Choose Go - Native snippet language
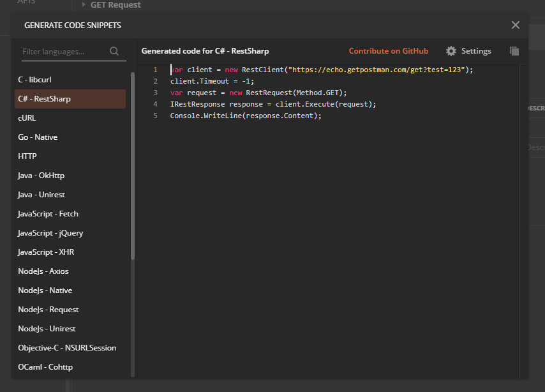Screen dimensions: 545x392 point(70,137)
